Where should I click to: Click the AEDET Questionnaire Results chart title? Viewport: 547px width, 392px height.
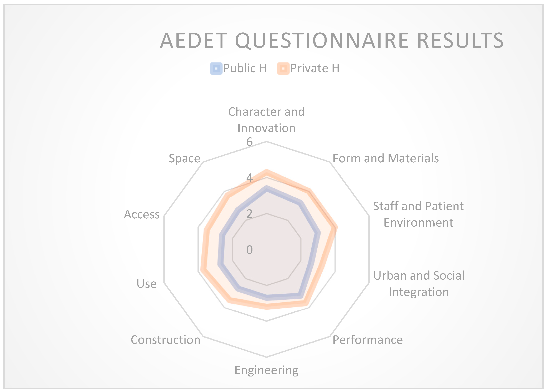point(332,41)
